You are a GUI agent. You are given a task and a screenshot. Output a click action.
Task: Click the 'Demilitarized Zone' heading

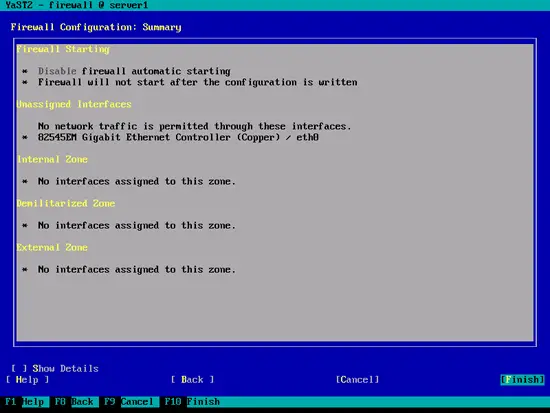(66, 204)
